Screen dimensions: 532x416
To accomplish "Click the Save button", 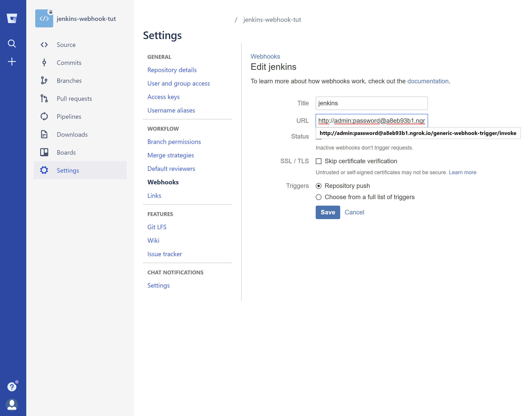I will coord(328,212).
